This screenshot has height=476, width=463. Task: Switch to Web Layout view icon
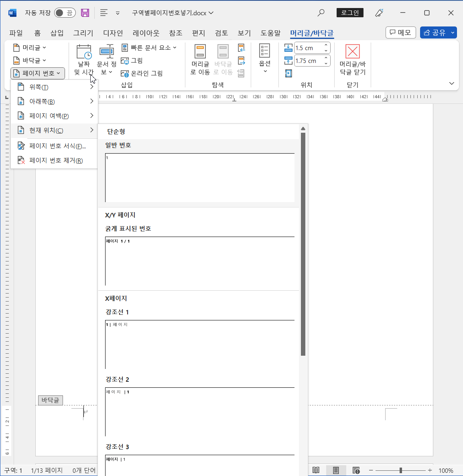tap(356, 470)
